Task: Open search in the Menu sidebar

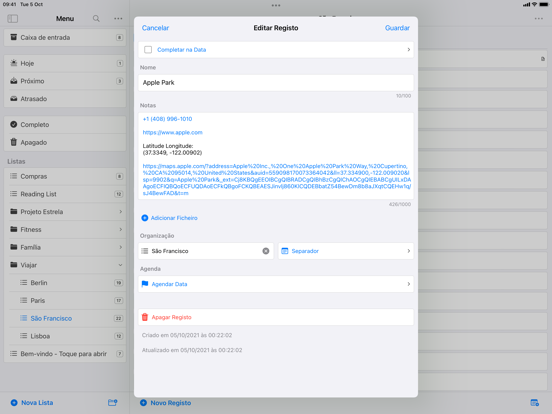Action: pos(96,19)
